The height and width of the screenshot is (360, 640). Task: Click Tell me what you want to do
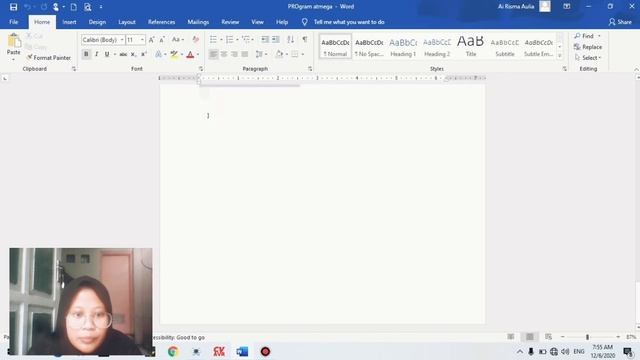tap(349, 22)
